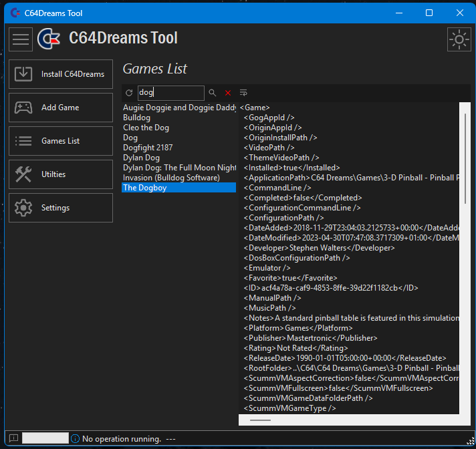Image resolution: width=476 pixels, height=449 pixels.
Task: Toggle word wrap icon in toolbar
Action: [243, 92]
